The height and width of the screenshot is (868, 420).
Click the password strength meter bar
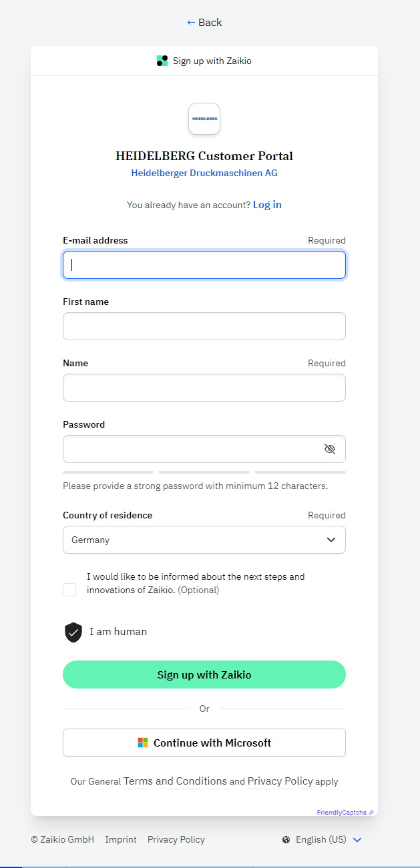[204, 471]
